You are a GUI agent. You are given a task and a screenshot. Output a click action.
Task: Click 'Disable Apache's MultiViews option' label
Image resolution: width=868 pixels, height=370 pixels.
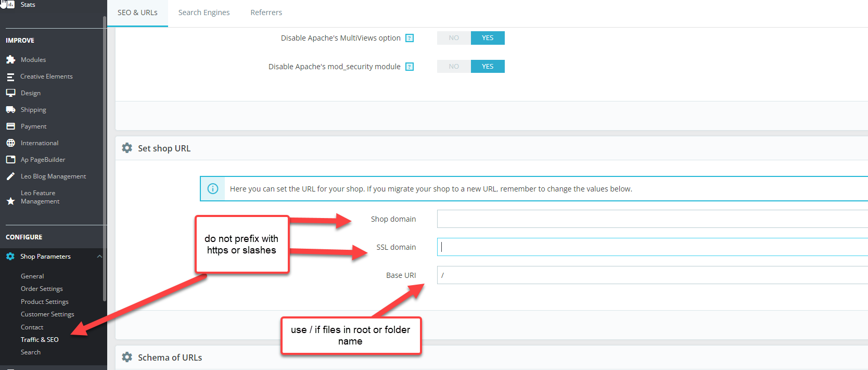[341, 38]
